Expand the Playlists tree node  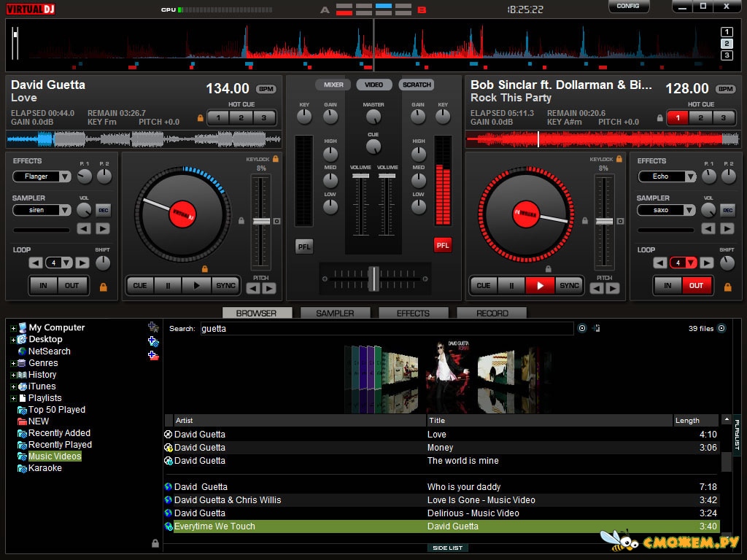click(13, 399)
